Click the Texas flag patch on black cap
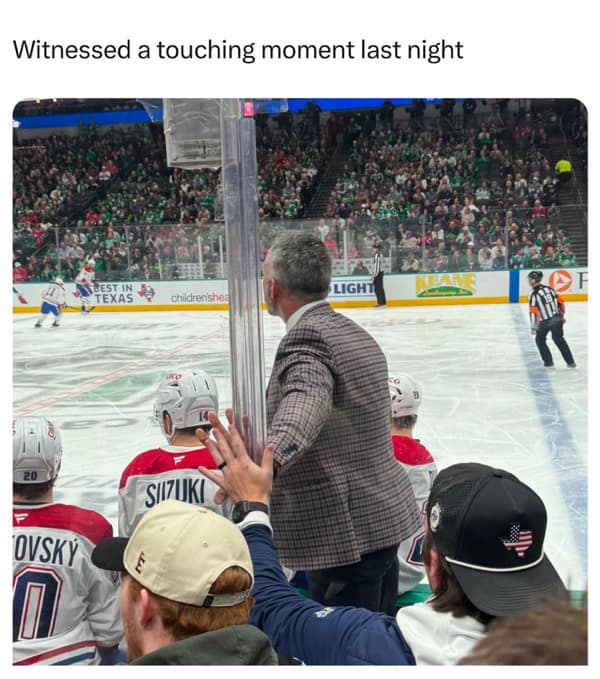This screenshot has height=679, width=600. [x=518, y=540]
